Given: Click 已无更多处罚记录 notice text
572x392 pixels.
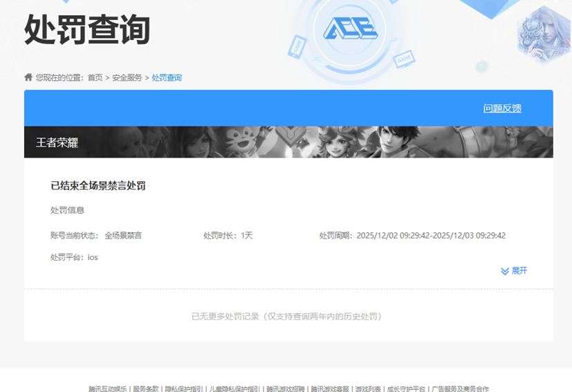Looking at the screenshot, I should point(286,316).
